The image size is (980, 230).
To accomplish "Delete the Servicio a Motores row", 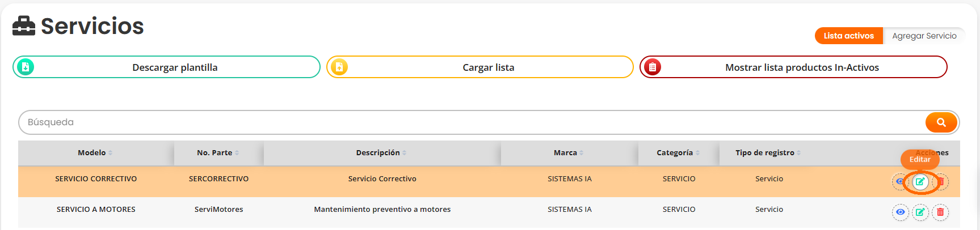I will click(940, 212).
